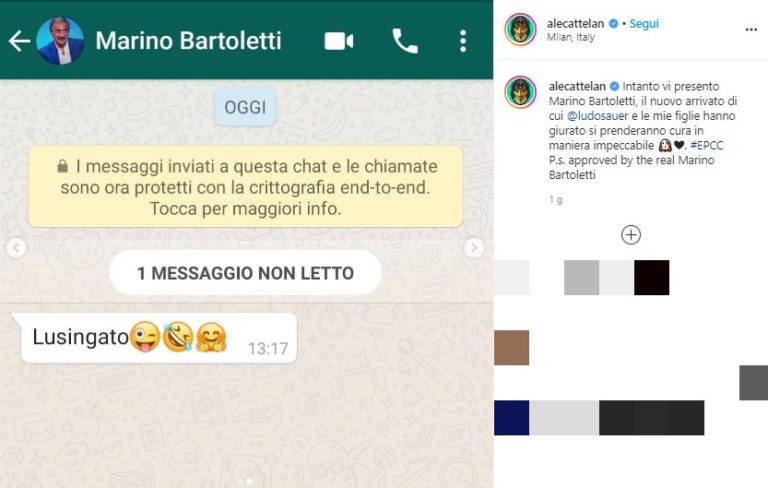This screenshot has height=488, width=768.
Task: Start a video call with Marino Bartoletti
Action: click(338, 41)
